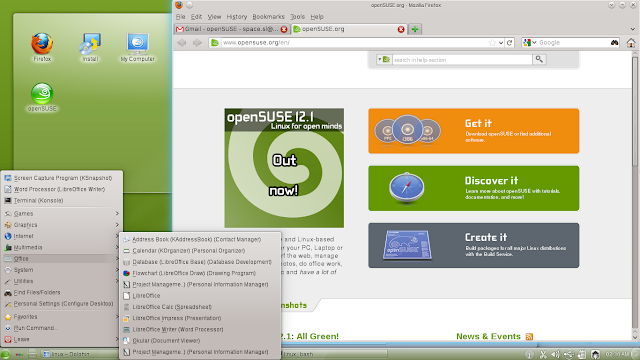The height and width of the screenshot is (360, 640).
Task: Click the scissors clipboard icon in the system tray
Action: pos(543,354)
